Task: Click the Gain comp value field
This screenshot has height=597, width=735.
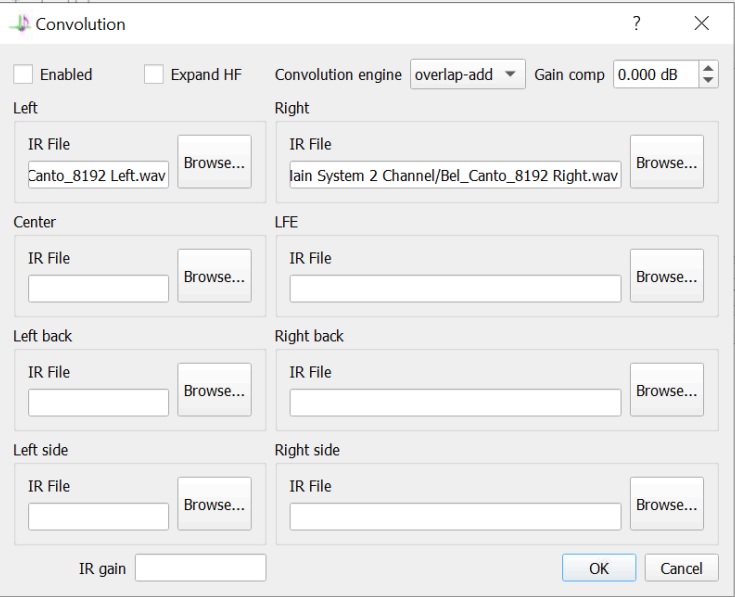Action: pos(656,75)
